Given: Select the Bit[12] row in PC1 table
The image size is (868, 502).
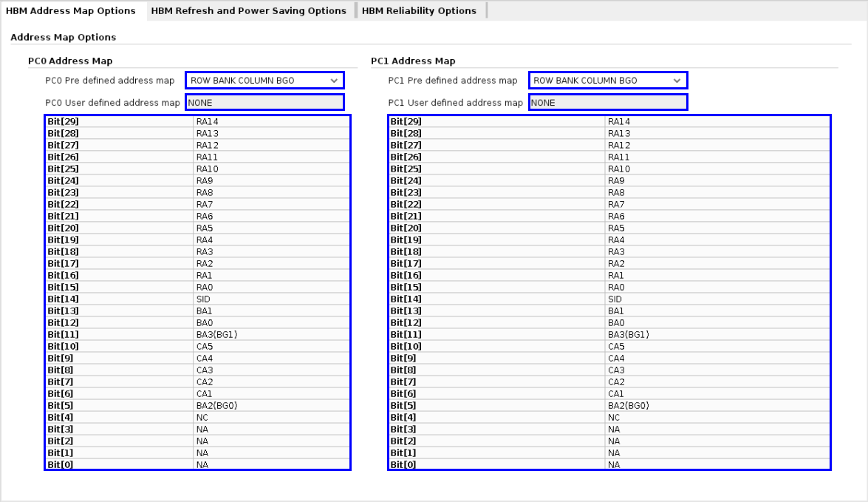Looking at the screenshot, I should (x=496, y=322).
